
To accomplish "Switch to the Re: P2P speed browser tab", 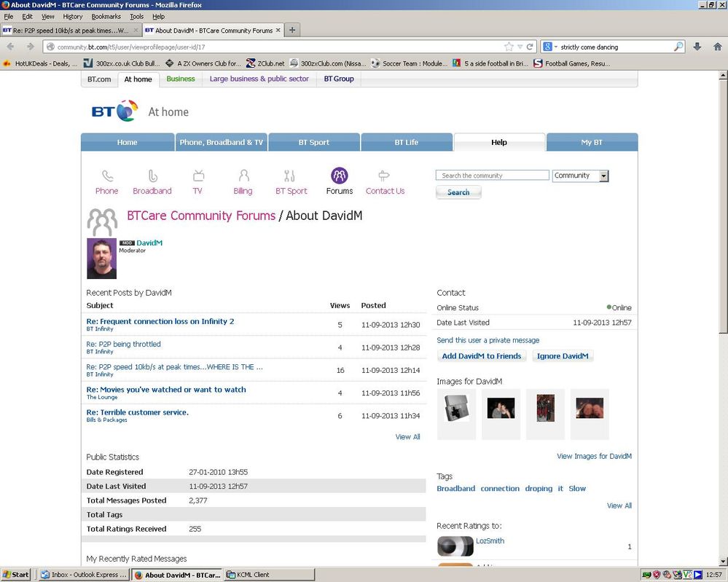I will coord(71,30).
